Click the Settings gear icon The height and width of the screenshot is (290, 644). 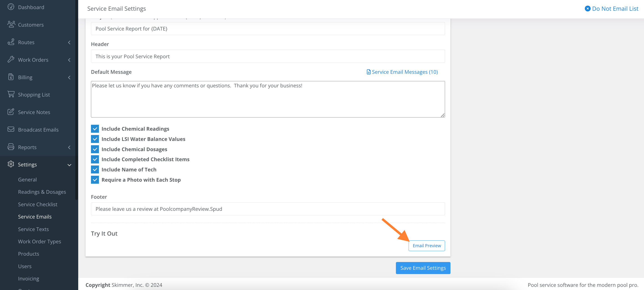(x=11, y=164)
